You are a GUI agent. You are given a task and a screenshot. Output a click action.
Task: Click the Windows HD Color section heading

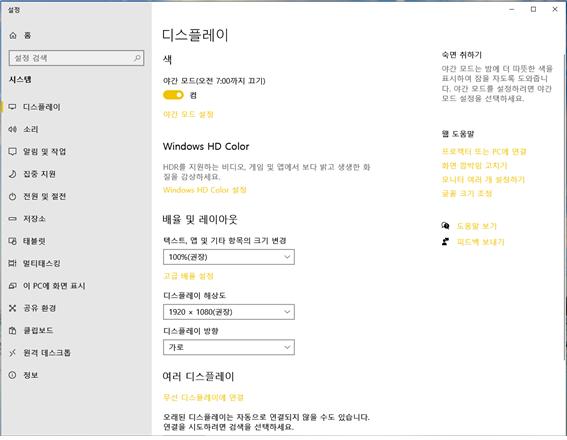pyautogui.click(x=206, y=146)
